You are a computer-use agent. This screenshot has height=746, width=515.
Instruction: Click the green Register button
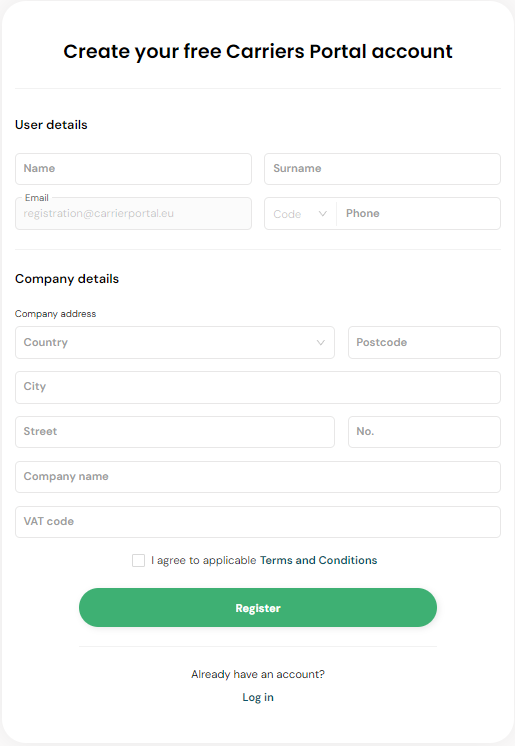pos(258,608)
